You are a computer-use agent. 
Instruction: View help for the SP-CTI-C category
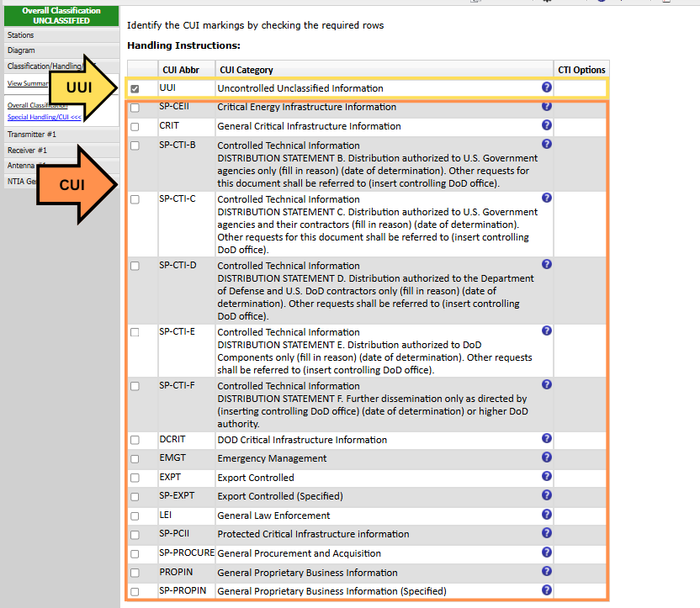pyautogui.click(x=546, y=198)
